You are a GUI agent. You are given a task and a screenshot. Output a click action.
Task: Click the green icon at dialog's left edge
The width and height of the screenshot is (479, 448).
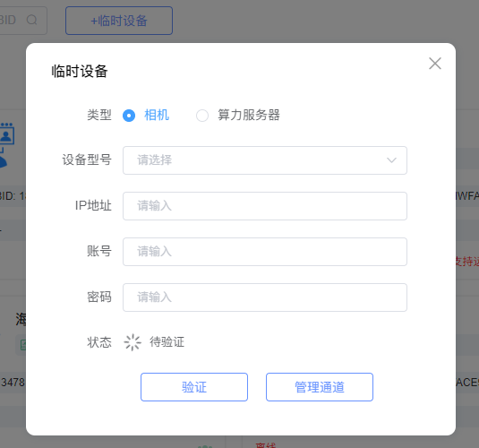coord(23,345)
